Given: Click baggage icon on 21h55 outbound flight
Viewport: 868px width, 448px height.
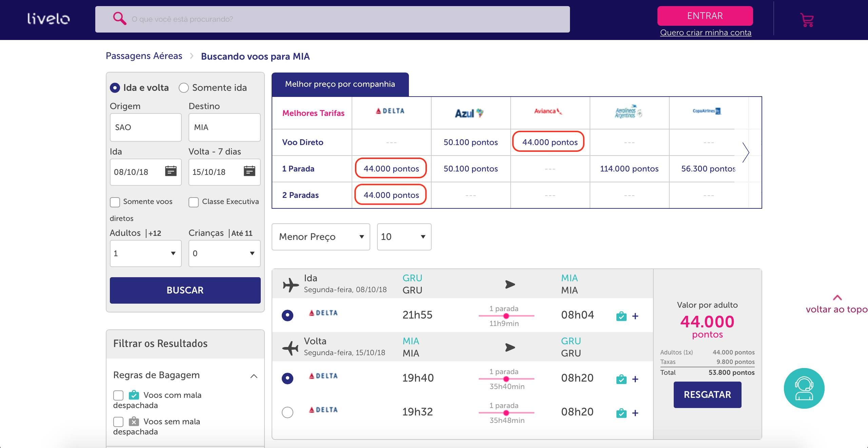Looking at the screenshot, I should click(x=621, y=316).
